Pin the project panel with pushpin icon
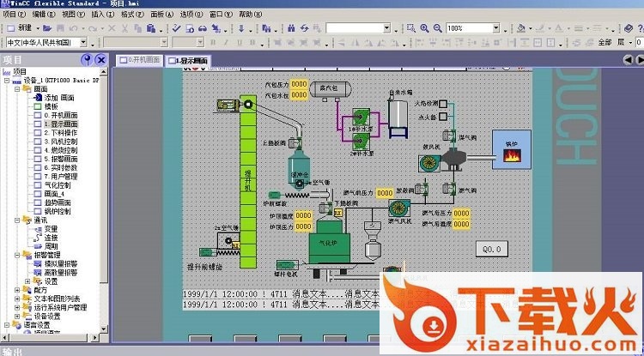Screen dimensions: 644x356 (x=86, y=60)
